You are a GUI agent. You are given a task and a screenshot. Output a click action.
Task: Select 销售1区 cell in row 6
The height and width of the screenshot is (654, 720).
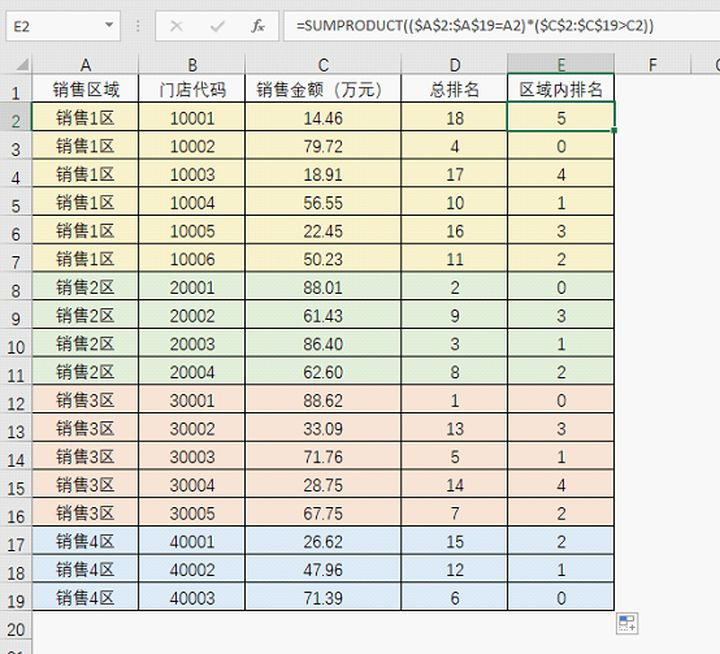click(85, 231)
